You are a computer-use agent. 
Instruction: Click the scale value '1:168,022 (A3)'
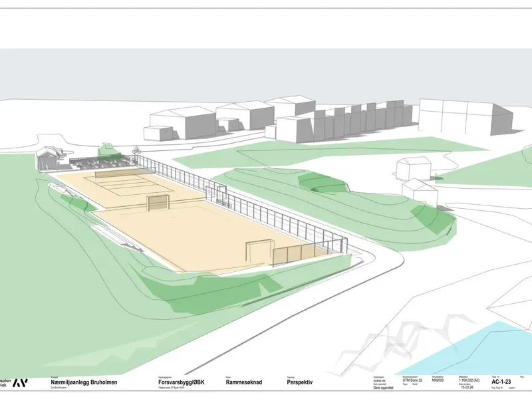point(469,380)
